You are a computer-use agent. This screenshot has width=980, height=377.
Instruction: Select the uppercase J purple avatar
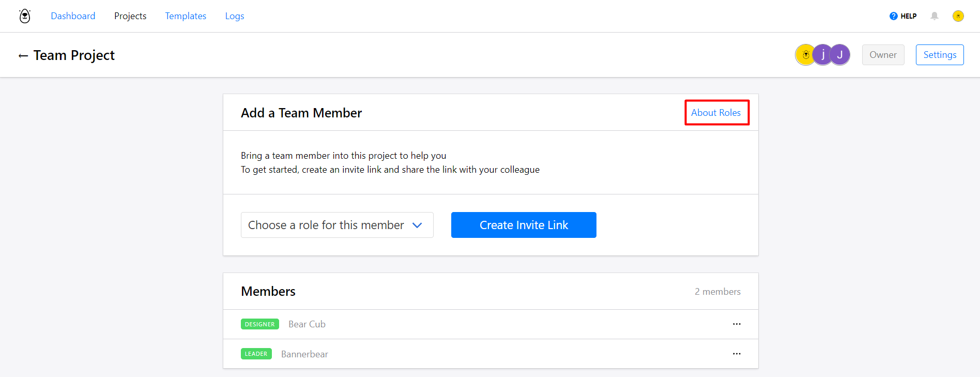tap(841, 55)
